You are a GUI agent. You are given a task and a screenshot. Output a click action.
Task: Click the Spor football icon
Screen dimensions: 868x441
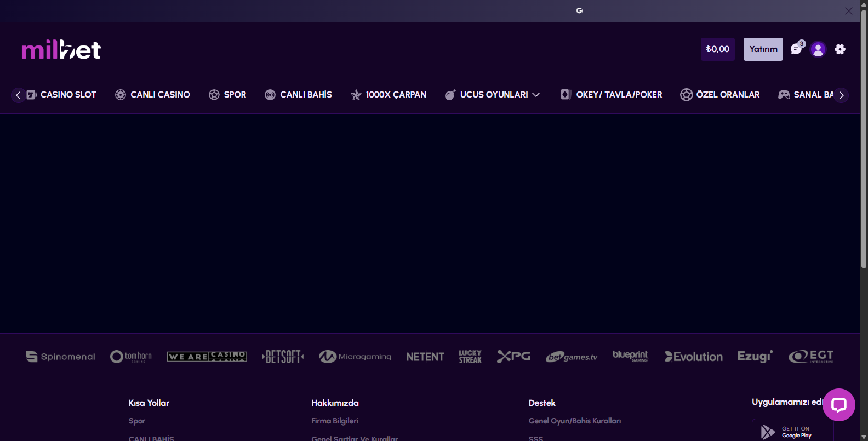tap(214, 95)
